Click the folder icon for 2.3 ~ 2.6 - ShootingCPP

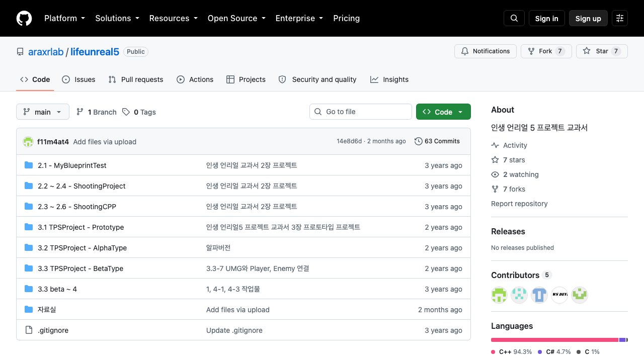pyautogui.click(x=29, y=207)
